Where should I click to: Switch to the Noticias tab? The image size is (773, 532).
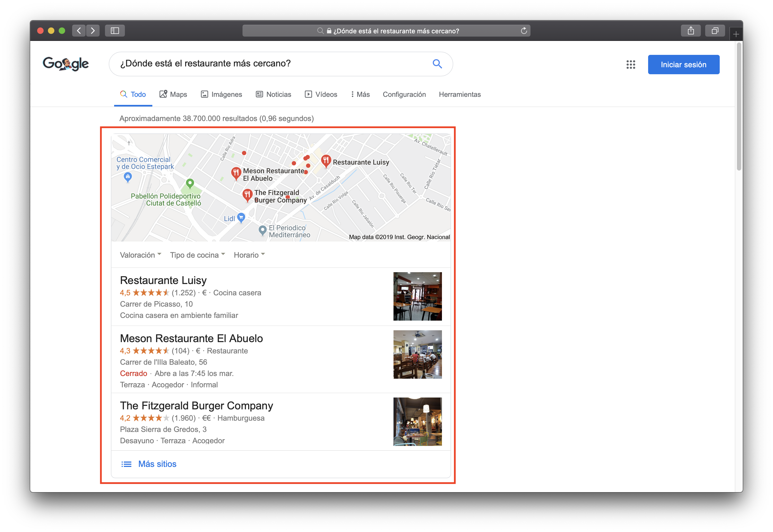point(273,94)
